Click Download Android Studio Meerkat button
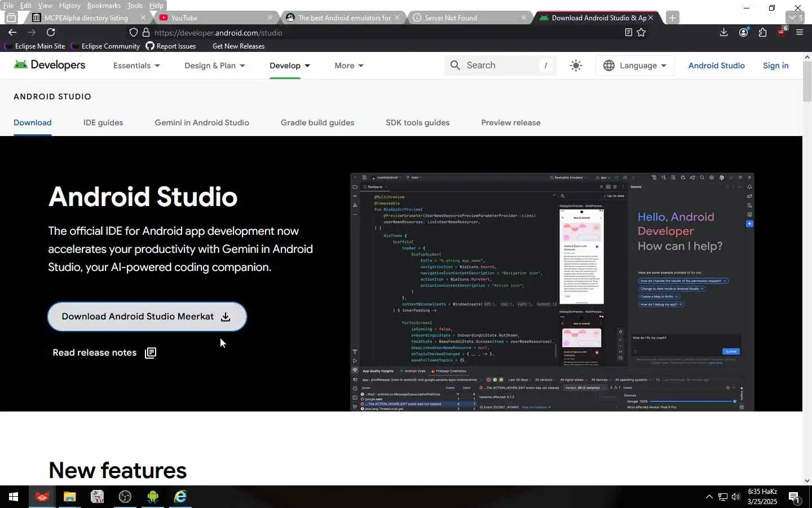Image resolution: width=812 pixels, height=508 pixels. click(147, 317)
